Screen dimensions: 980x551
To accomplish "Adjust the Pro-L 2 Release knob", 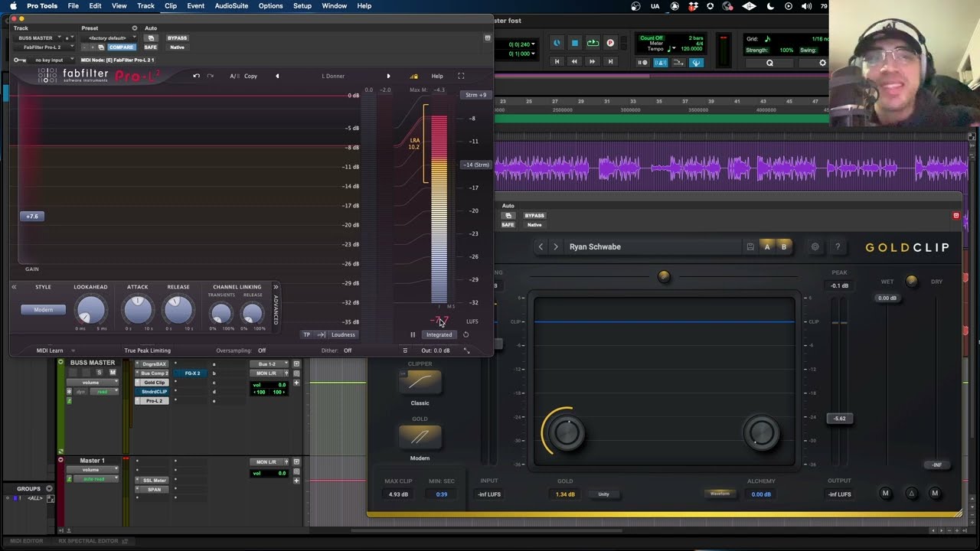I will pos(178,310).
